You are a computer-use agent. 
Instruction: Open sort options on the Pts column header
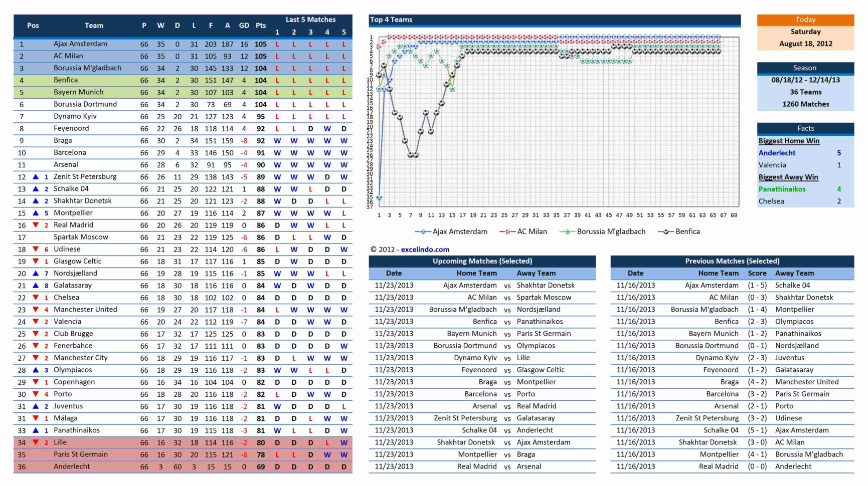click(x=260, y=26)
